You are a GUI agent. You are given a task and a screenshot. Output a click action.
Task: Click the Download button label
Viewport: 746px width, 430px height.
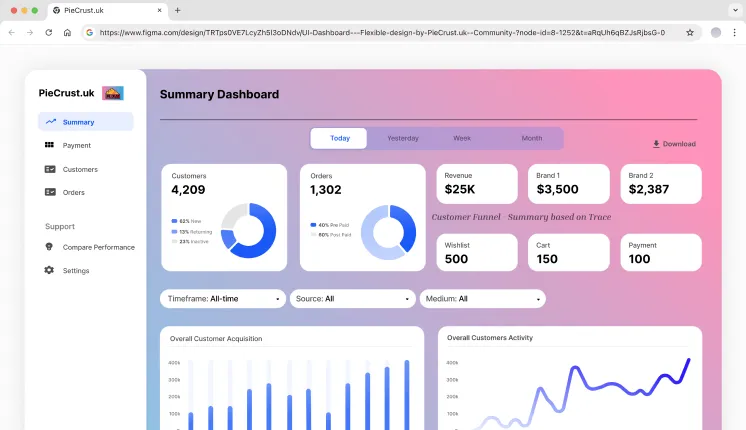pyautogui.click(x=679, y=144)
